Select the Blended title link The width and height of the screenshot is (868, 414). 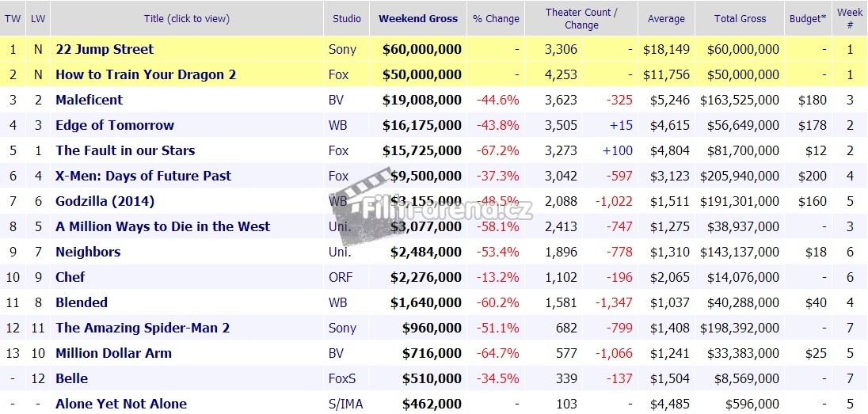click(x=82, y=302)
